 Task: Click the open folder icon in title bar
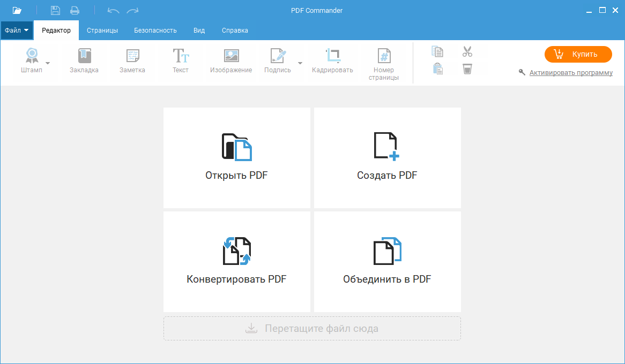[17, 10]
